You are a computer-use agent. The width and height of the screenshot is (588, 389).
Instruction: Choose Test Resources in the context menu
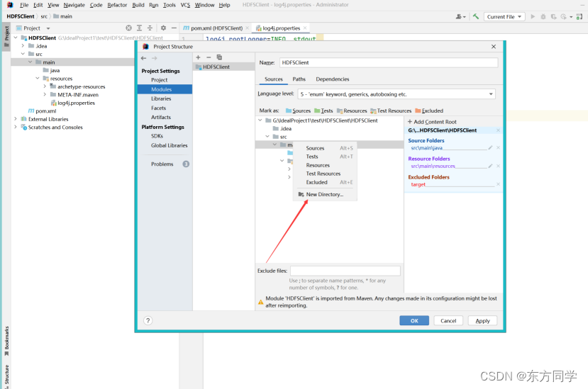325,174
